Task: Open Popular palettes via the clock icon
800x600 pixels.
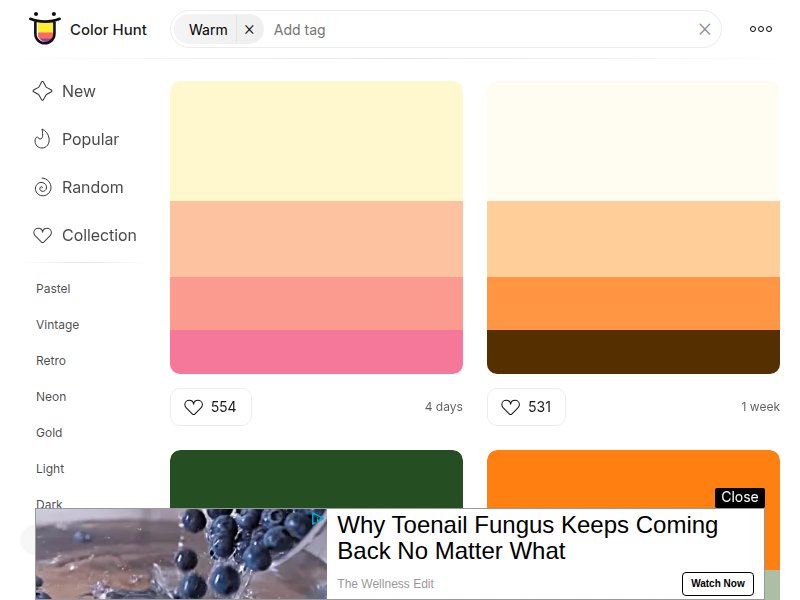Action: tap(42, 139)
